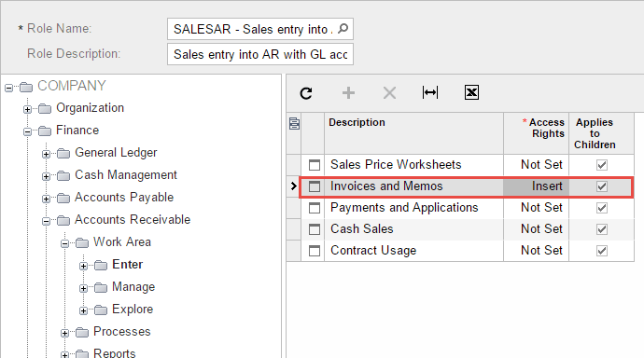Select the Processes tree item label
Viewport: 644px width, 358px height.
pyautogui.click(x=122, y=331)
